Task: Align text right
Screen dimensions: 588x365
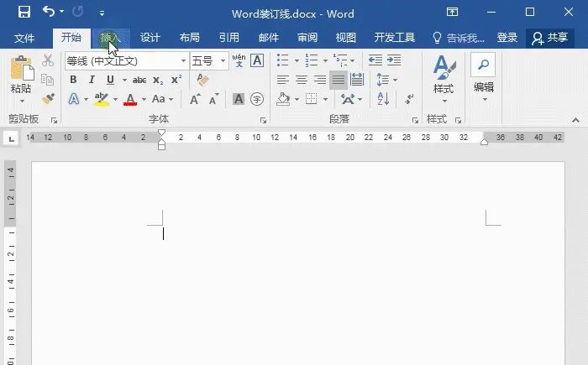Action: [x=319, y=80]
